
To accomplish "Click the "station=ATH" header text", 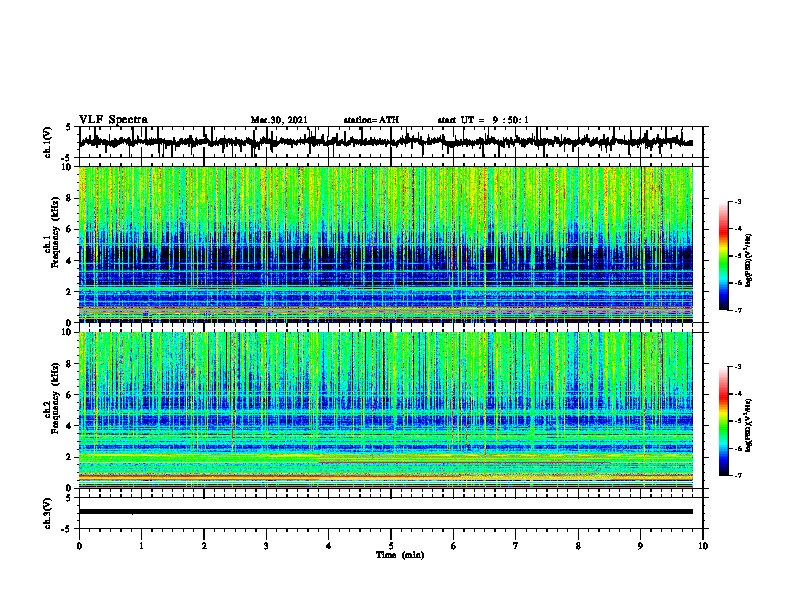I will click(371, 120).
